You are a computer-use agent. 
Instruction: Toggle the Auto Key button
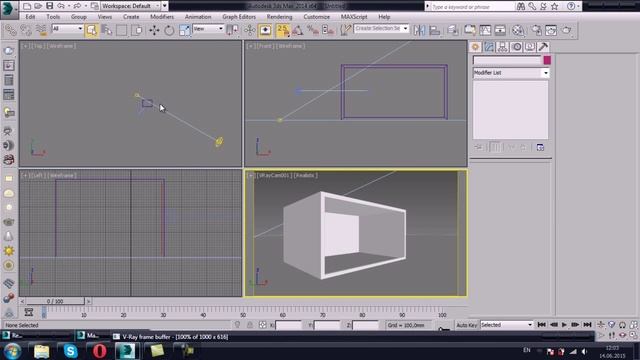[x=467, y=325]
